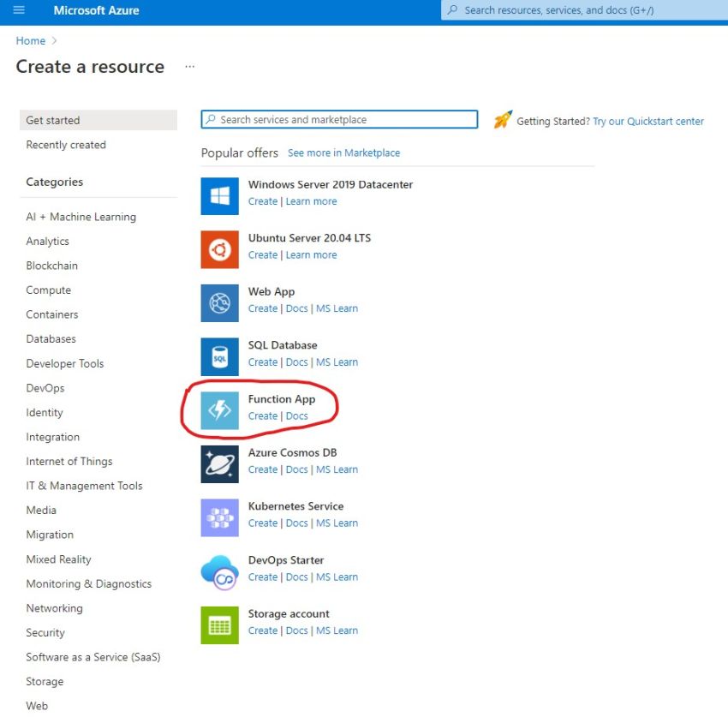Select the Get started sidebar item
This screenshot has height=723, width=728.
click(x=58, y=120)
